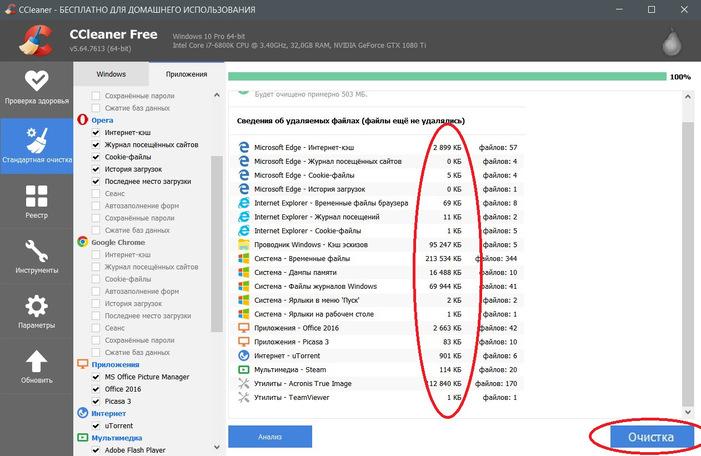Open the Инструменты wrench icon

36,251
